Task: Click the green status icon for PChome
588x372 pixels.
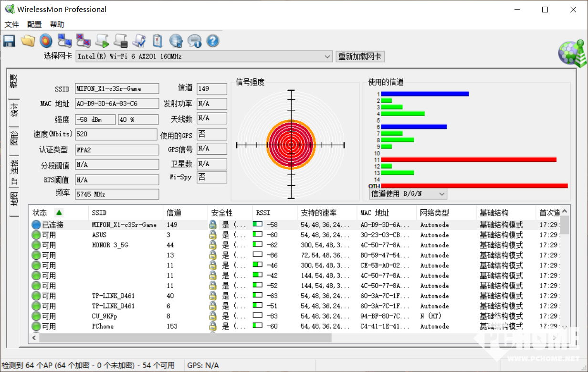Action: pos(36,326)
